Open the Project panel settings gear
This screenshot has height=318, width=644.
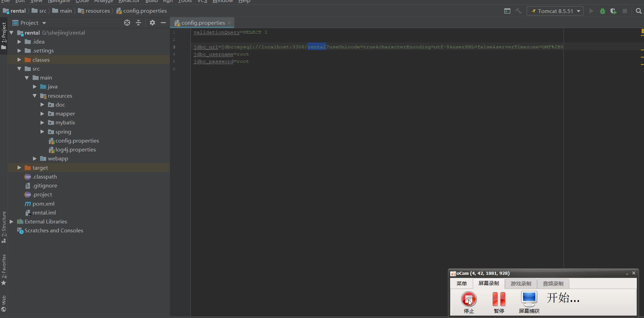click(x=152, y=23)
